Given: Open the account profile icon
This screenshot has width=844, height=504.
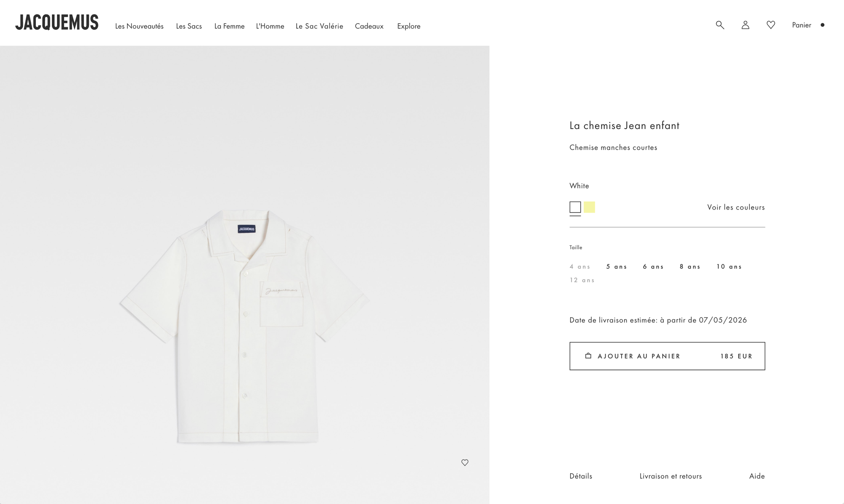Looking at the screenshot, I should pyautogui.click(x=745, y=25).
